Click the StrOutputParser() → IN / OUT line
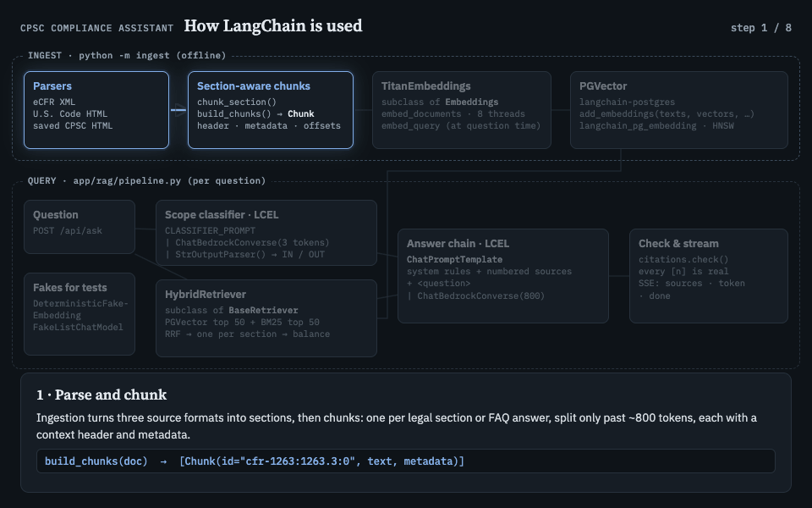The height and width of the screenshot is (508, 812). click(244, 255)
